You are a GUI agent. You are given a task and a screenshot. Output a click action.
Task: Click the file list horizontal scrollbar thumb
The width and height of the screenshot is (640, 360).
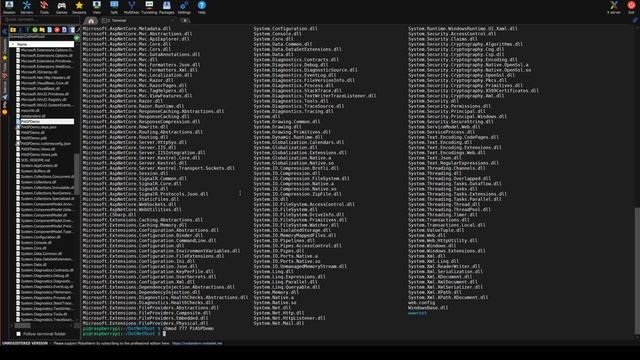[22, 326]
